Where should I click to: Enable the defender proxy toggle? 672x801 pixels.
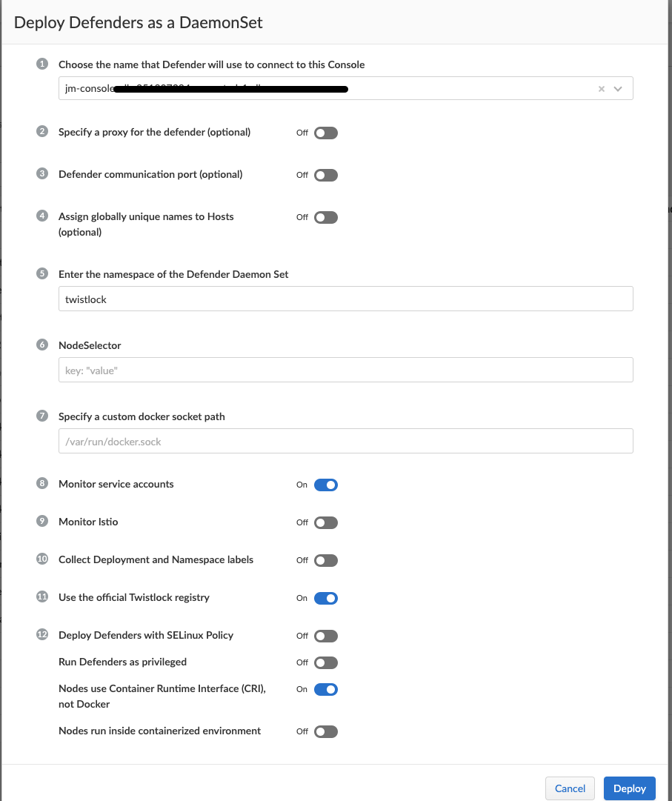325,133
